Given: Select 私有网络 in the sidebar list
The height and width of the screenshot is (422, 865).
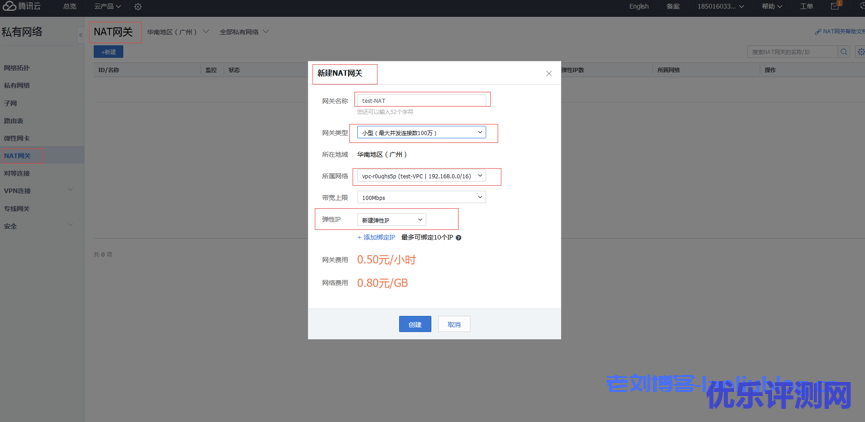Looking at the screenshot, I should (x=17, y=86).
